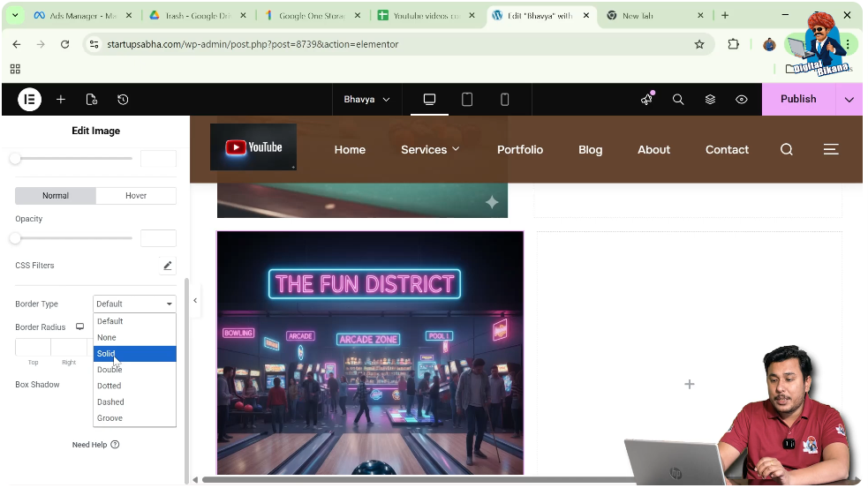Open the Document Settings page icon
This screenshot has width=868, height=488.
tap(92, 100)
